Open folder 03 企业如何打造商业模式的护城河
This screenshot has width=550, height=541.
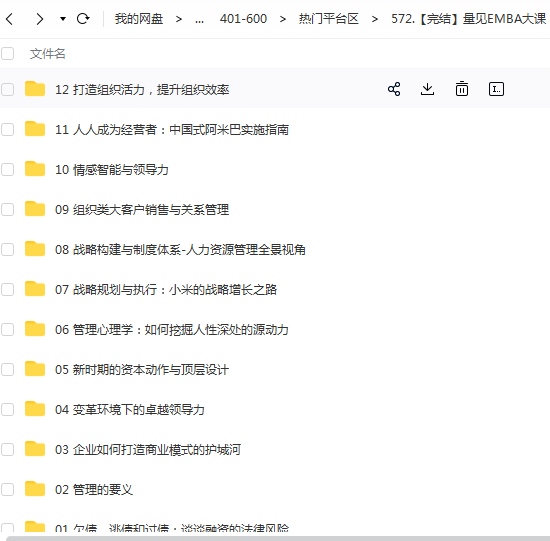point(148,449)
